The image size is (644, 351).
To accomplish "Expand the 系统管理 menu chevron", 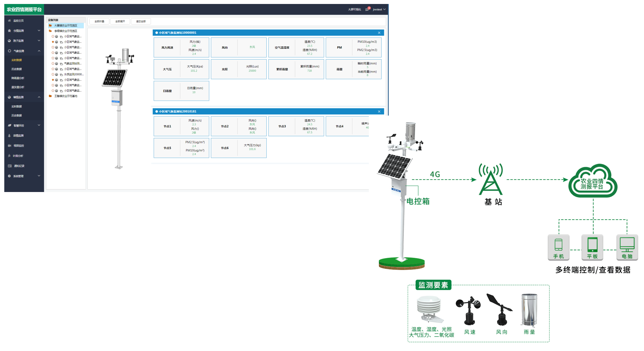I will (x=39, y=176).
